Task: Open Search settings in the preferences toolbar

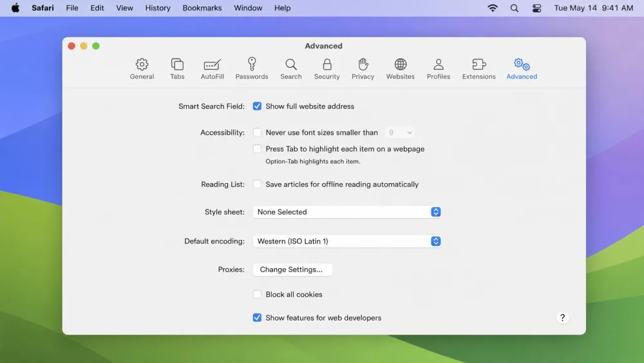Action: (x=291, y=68)
